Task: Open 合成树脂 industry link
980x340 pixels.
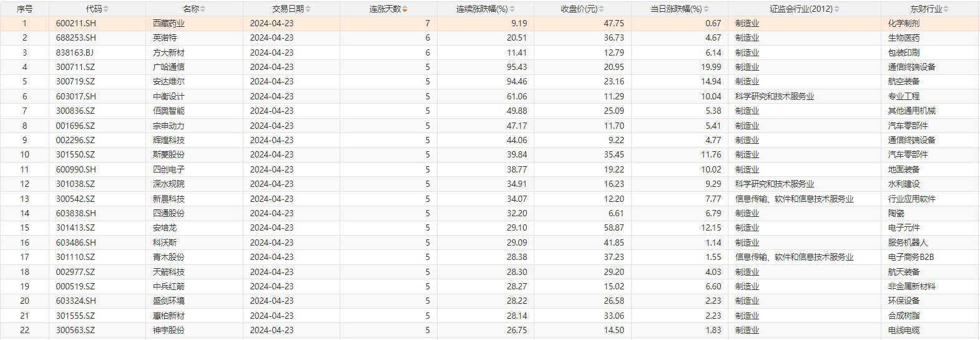Action: click(x=904, y=316)
